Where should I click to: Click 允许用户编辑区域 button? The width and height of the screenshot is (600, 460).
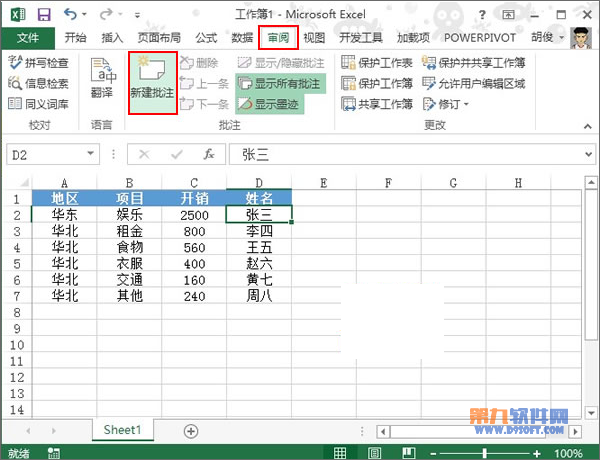pos(474,83)
